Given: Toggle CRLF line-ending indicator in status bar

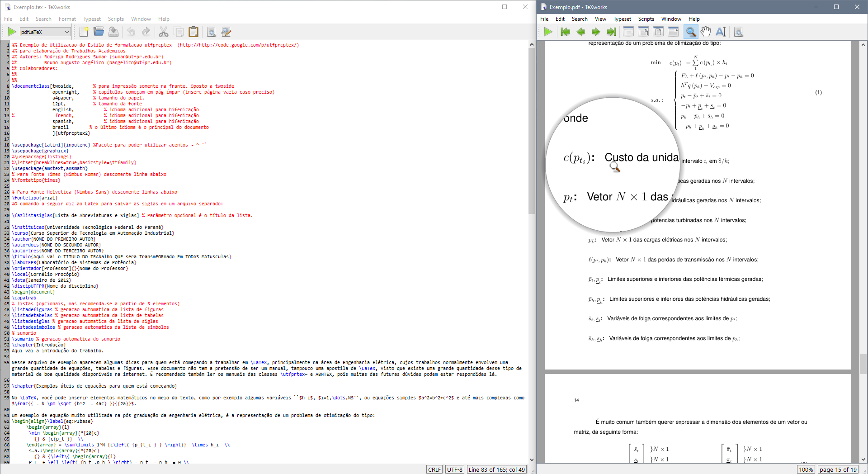Looking at the screenshot, I should [434, 469].
